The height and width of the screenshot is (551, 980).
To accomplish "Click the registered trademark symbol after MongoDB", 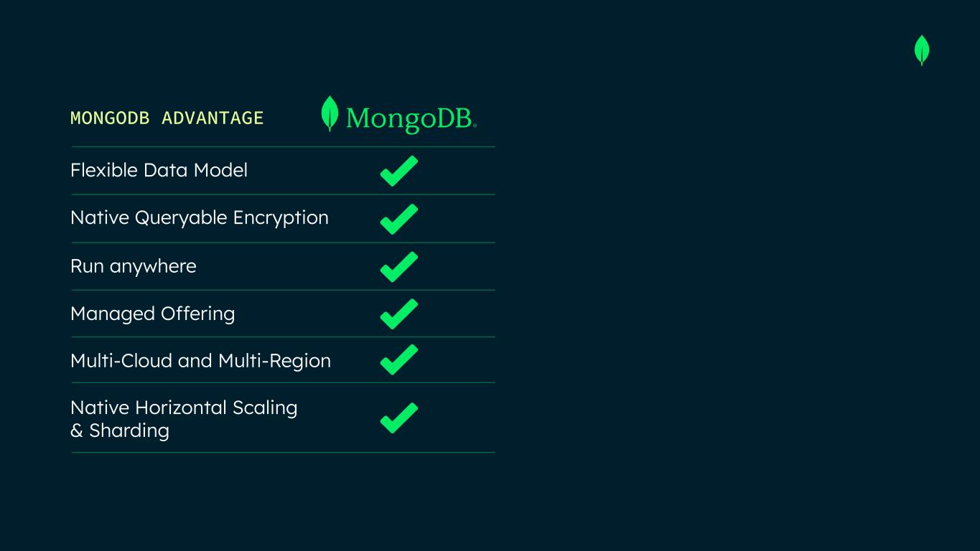I will click(475, 126).
